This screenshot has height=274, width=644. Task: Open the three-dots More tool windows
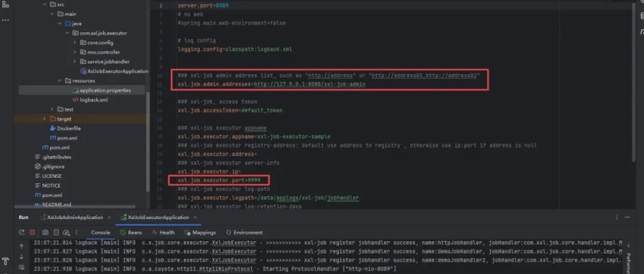(5, 19)
